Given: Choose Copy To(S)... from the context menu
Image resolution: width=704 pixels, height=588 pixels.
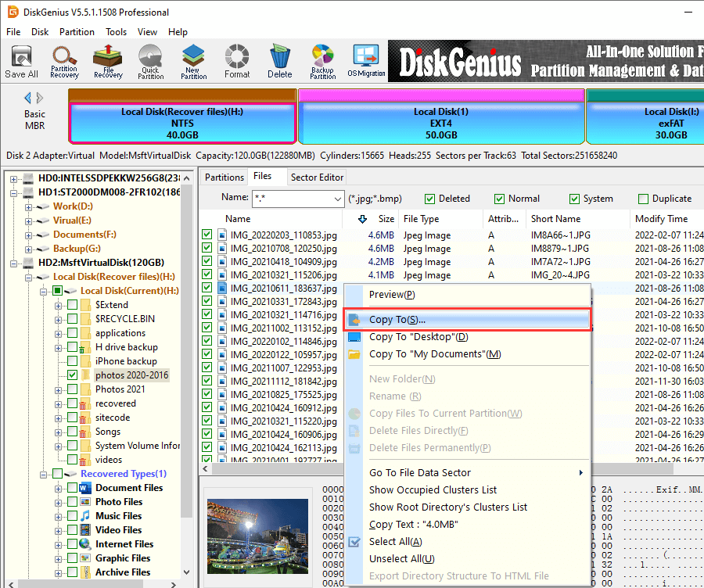Looking at the screenshot, I should click(468, 320).
